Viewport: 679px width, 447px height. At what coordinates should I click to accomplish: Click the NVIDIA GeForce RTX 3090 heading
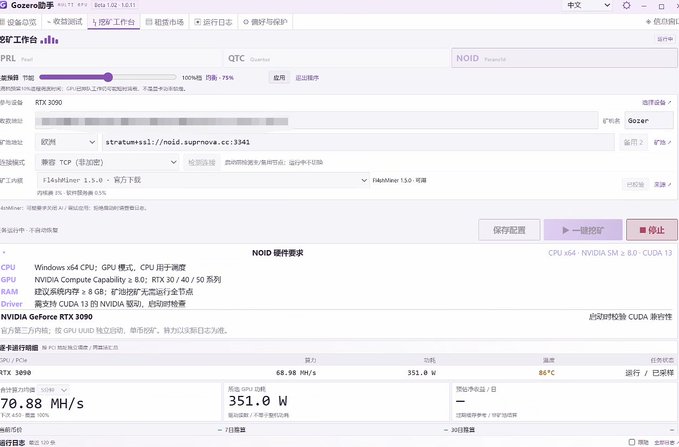pos(46,317)
